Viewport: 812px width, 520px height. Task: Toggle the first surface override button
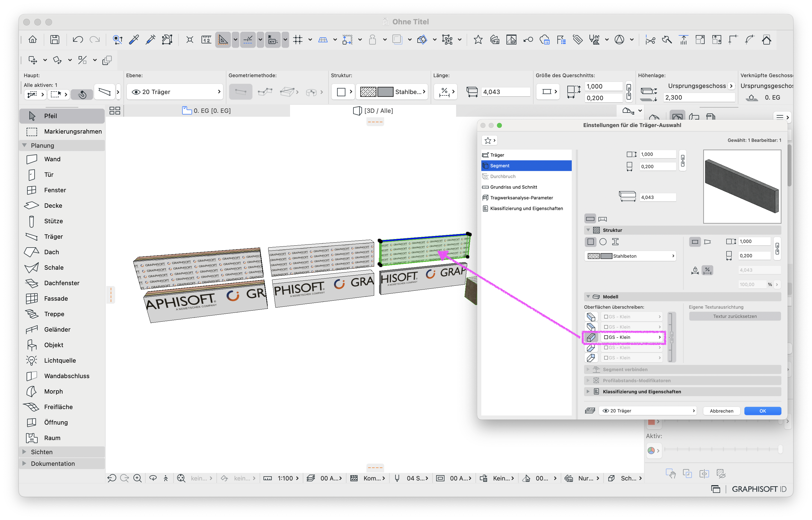[591, 317]
